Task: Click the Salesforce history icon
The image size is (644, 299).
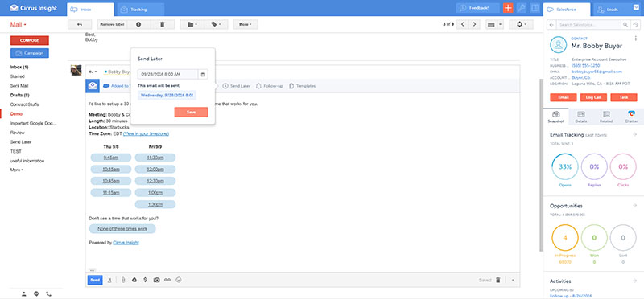Action: 636,25
